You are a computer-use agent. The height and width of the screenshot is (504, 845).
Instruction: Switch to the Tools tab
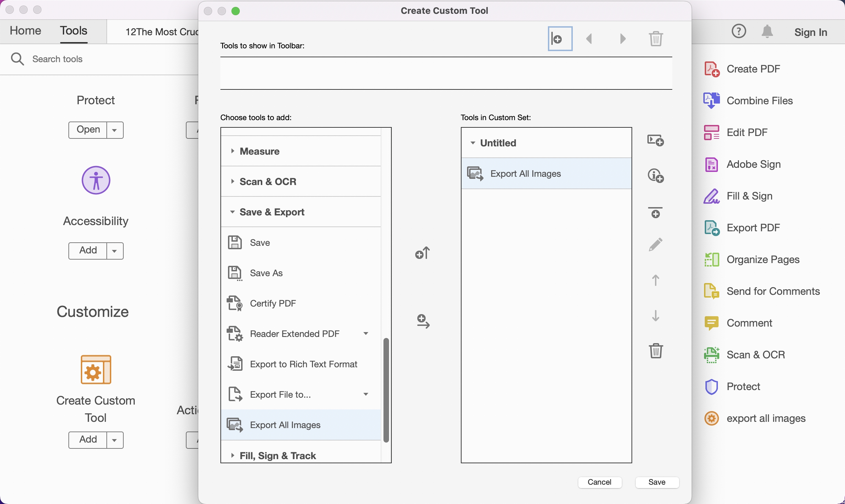click(73, 31)
